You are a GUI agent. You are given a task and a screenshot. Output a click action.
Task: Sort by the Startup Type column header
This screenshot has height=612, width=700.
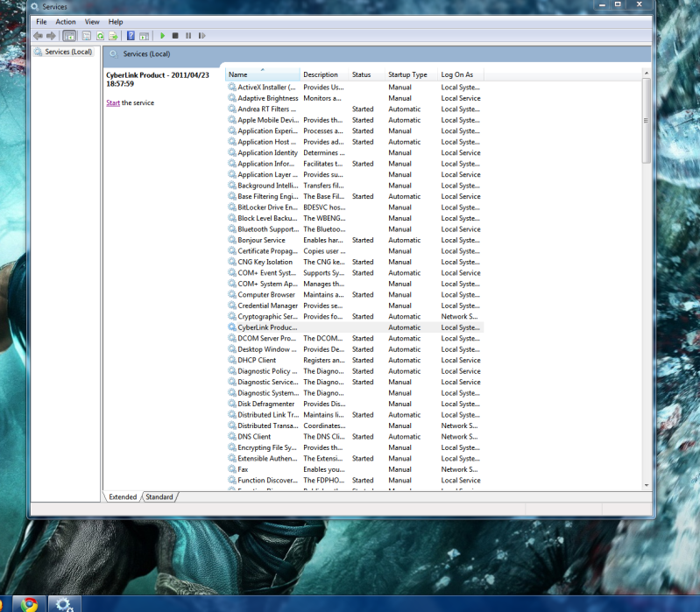pos(408,75)
